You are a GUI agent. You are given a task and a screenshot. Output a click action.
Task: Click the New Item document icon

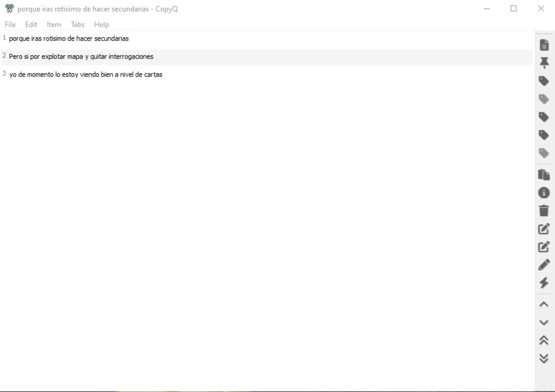(544, 45)
